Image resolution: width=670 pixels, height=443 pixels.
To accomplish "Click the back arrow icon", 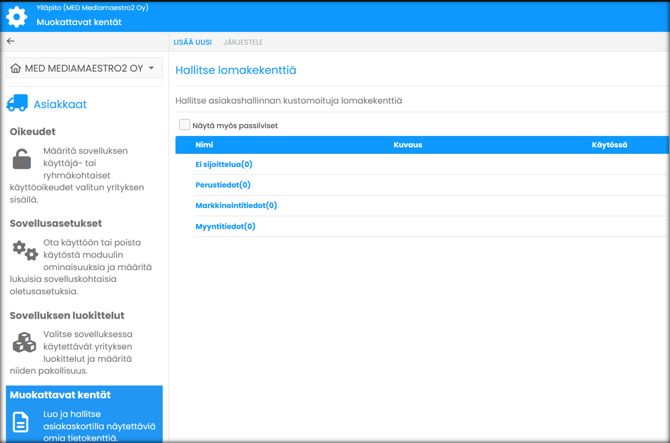I will click(x=11, y=42).
